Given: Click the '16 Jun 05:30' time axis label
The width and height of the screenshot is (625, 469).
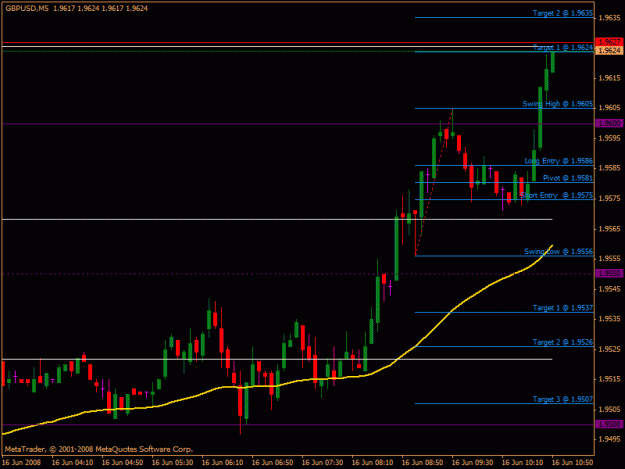Looking at the screenshot, I should pyautogui.click(x=173, y=463).
